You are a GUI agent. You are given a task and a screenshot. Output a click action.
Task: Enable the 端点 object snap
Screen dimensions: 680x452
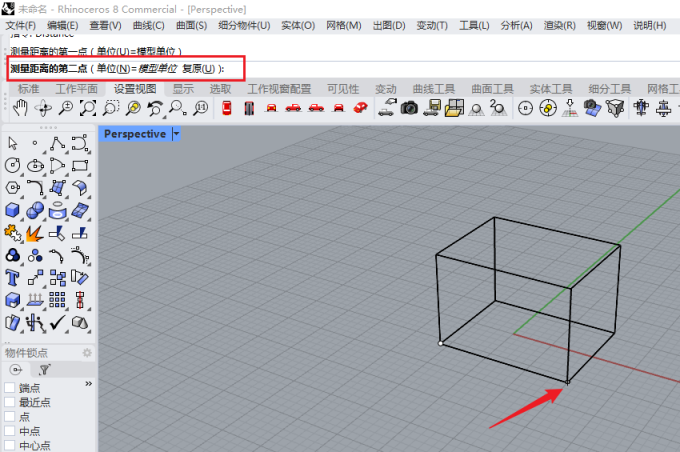click(10, 388)
